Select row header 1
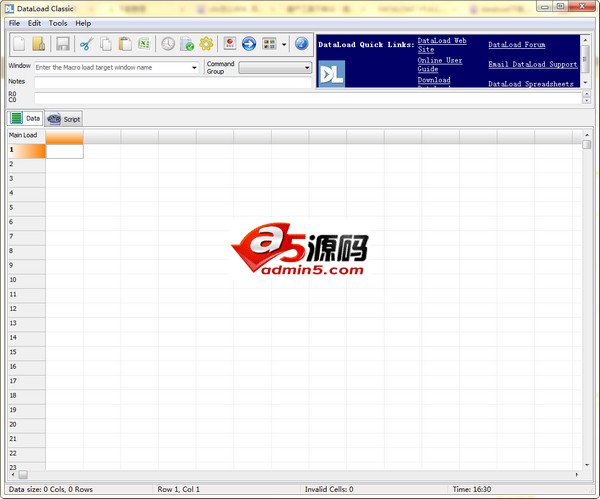The image size is (600, 499). click(x=26, y=150)
